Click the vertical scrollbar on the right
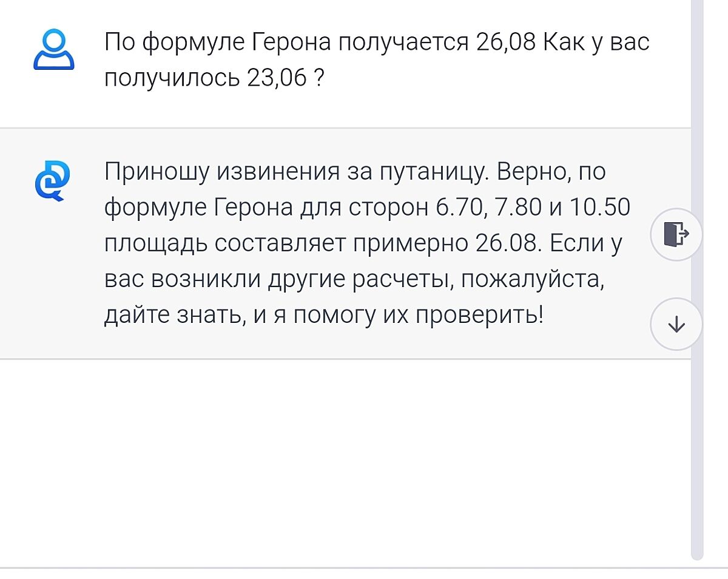This screenshot has width=728, height=579. 697,279
